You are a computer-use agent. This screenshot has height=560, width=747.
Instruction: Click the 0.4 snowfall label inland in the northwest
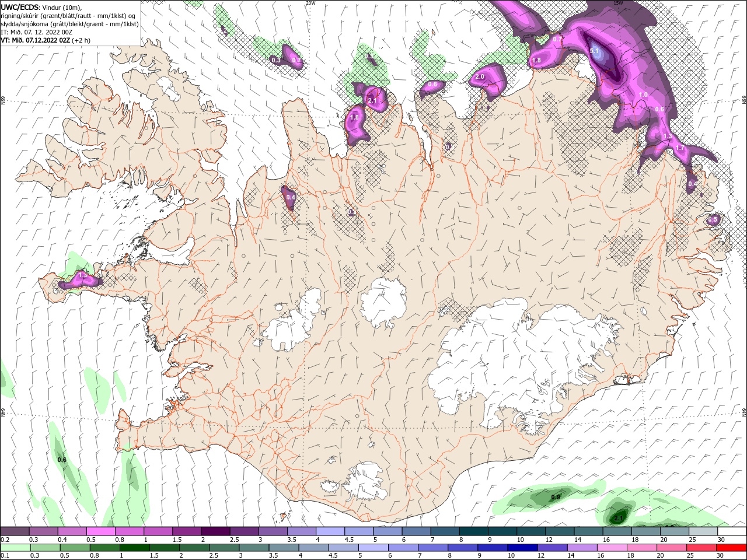(291, 197)
